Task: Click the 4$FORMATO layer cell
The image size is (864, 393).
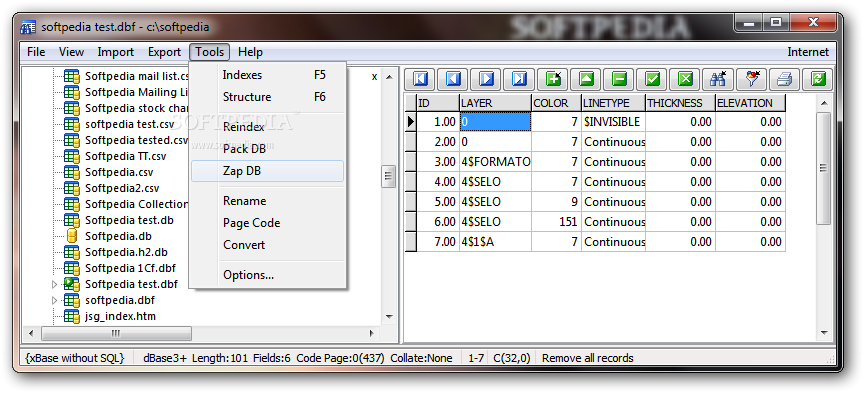Action: 495,162
